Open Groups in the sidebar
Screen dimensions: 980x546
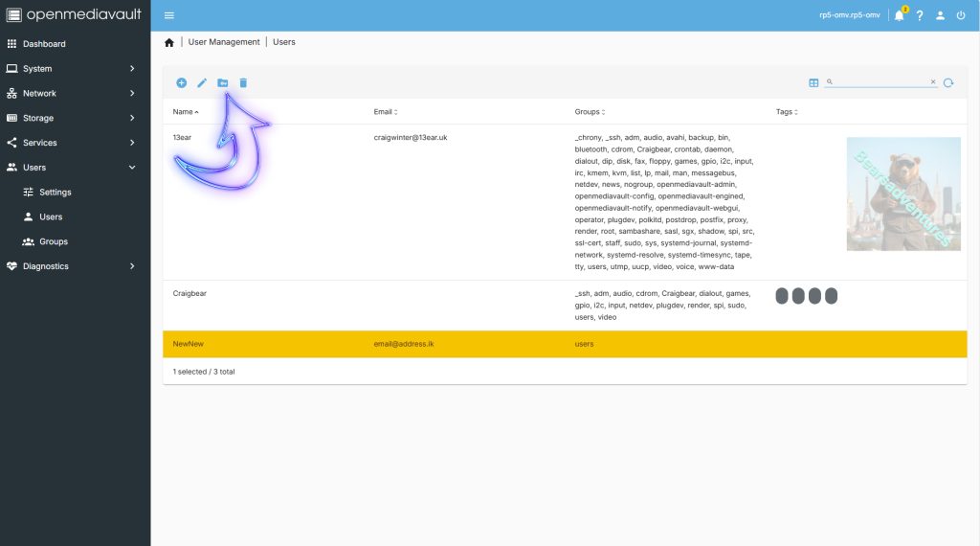pos(54,241)
